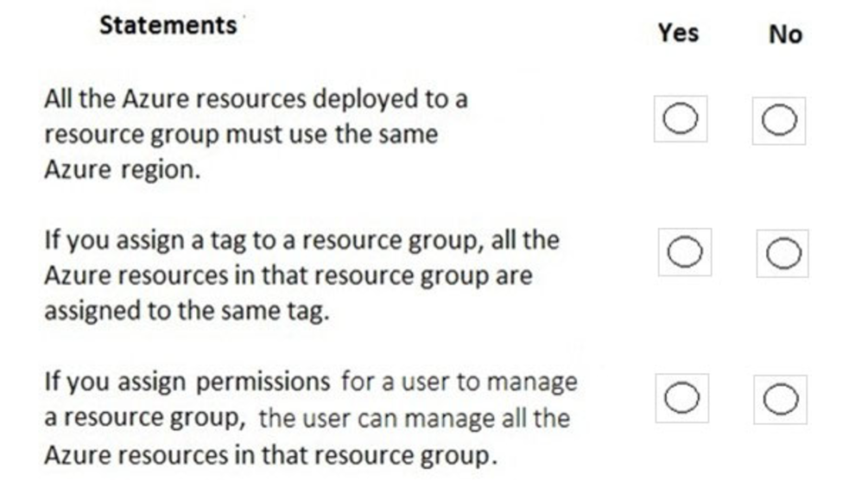Click the Statements column heading

pos(168,25)
